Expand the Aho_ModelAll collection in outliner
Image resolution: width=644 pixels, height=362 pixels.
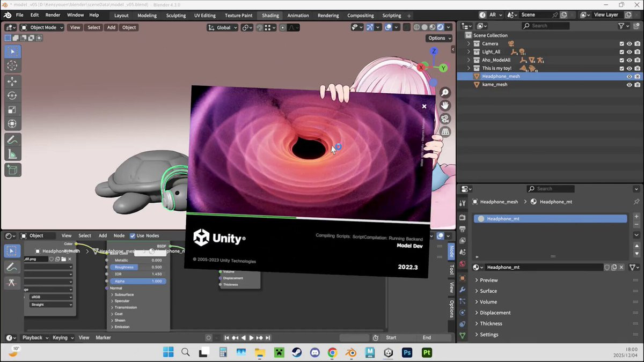[469, 60]
